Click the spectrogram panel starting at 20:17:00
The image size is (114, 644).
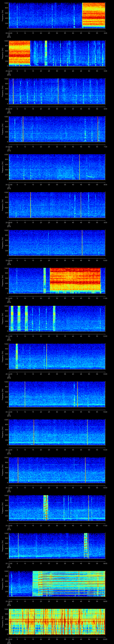point(57,546)
